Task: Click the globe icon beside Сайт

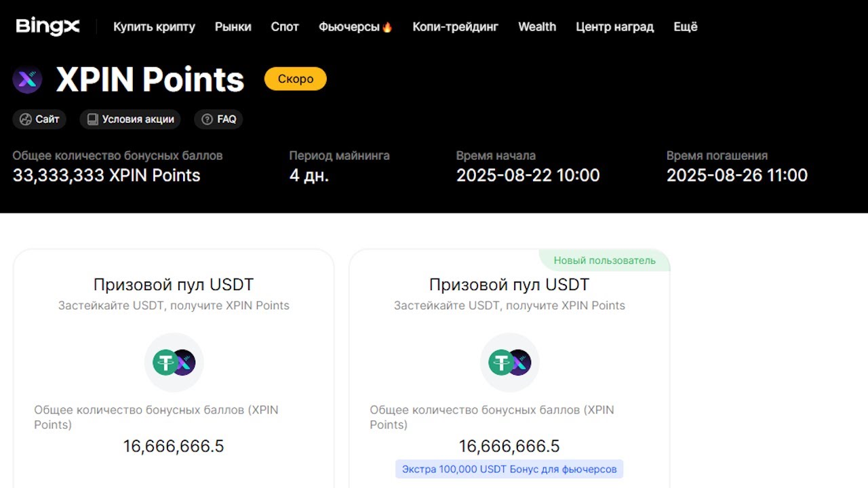Action: pyautogui.click(x=26, y=119)
